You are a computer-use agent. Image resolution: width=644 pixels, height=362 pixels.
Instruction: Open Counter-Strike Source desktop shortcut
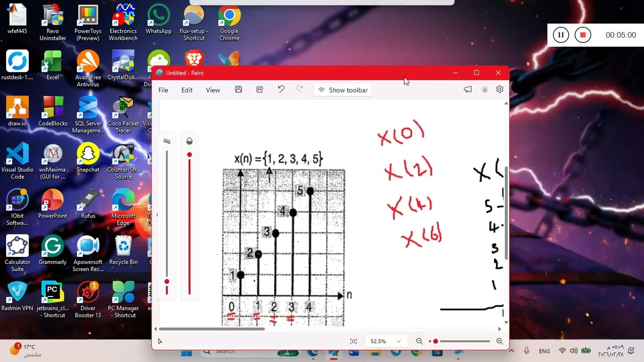pyautogui.click(x=123, y=161)
